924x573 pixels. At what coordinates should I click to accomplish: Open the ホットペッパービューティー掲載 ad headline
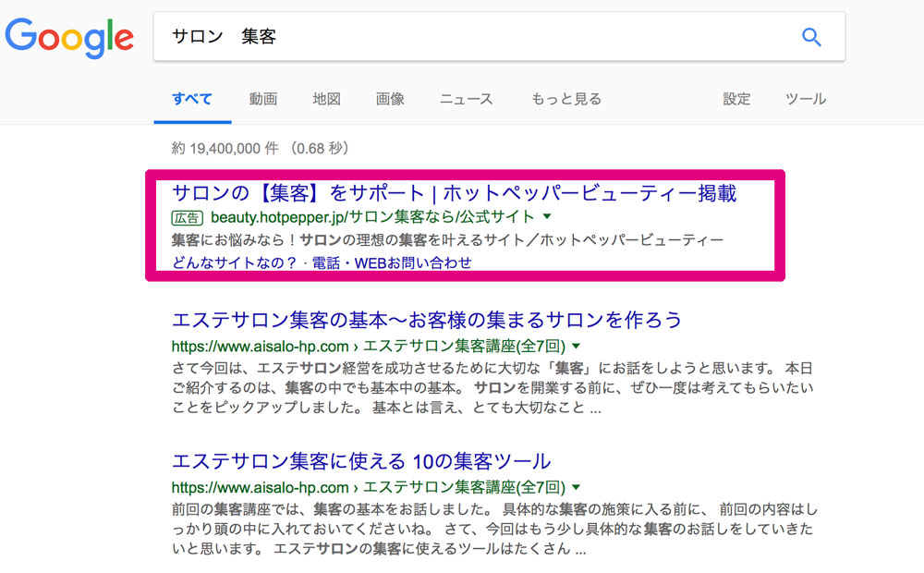pos(454,193)
